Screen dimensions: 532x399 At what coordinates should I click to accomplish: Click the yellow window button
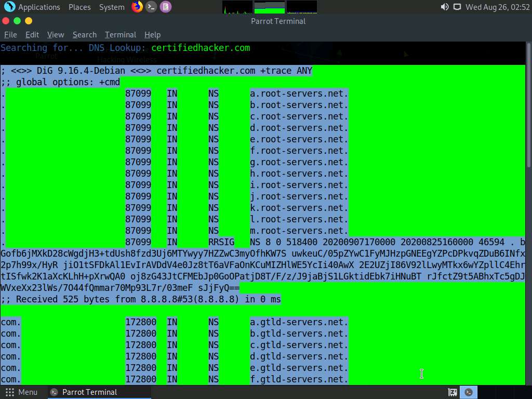tap(29, 21)
